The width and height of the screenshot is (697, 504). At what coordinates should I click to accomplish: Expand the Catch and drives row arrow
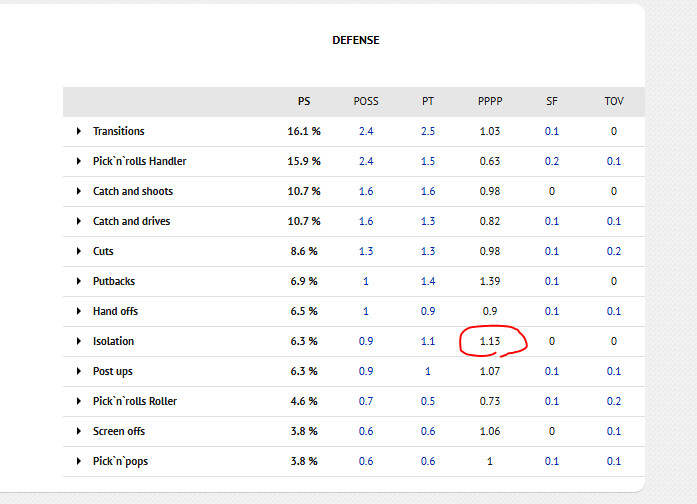(79, 221)
